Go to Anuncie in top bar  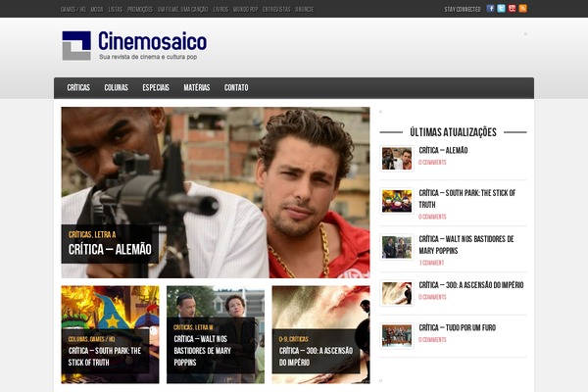[x=304, y=10]
